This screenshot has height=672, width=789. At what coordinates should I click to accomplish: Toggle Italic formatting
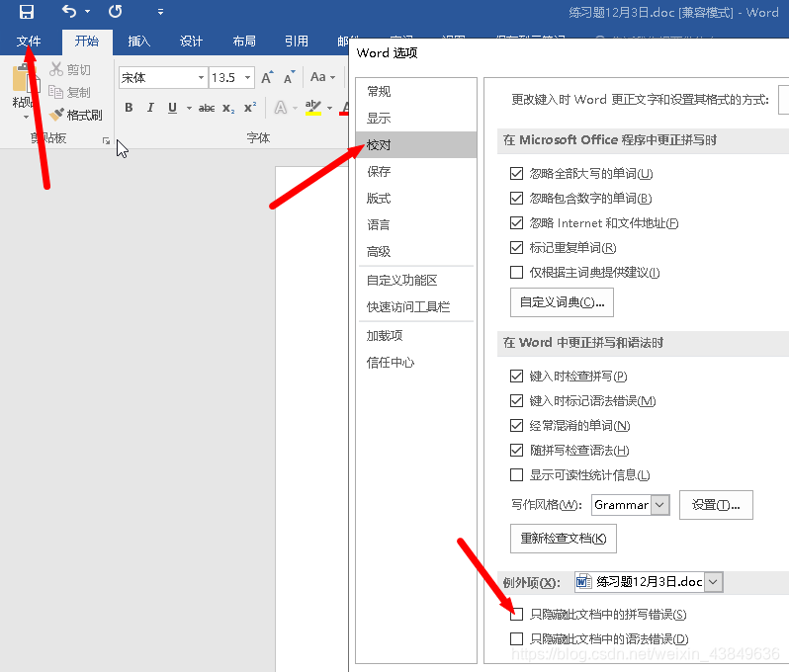coord(150,107)
